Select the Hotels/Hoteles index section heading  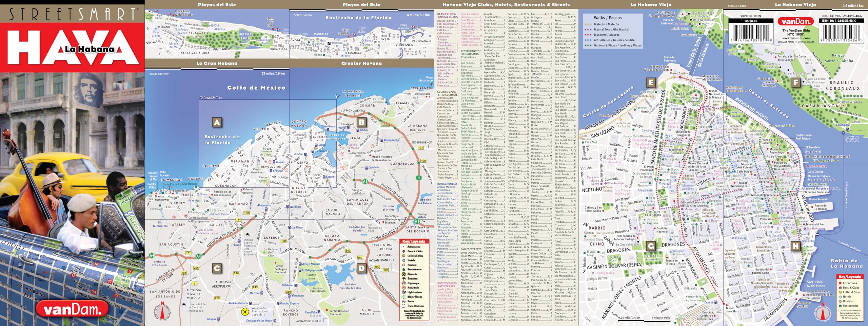pos(447,184)
